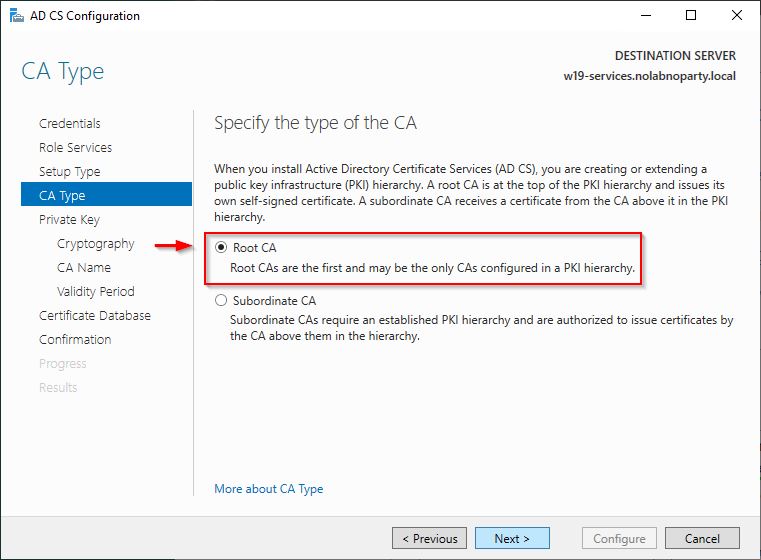Maximize the AD CS Configuration window

[691, 16]
